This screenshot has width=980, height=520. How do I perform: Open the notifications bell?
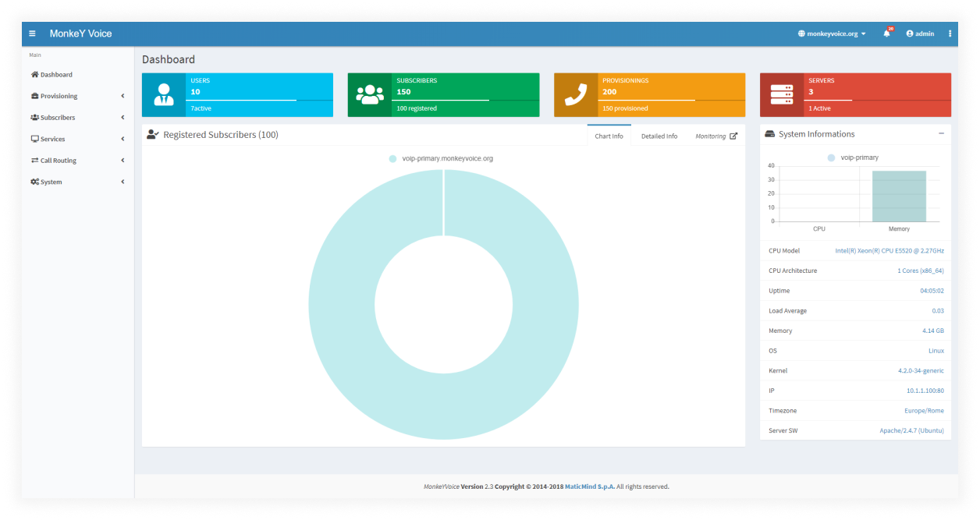pos(886,34)
